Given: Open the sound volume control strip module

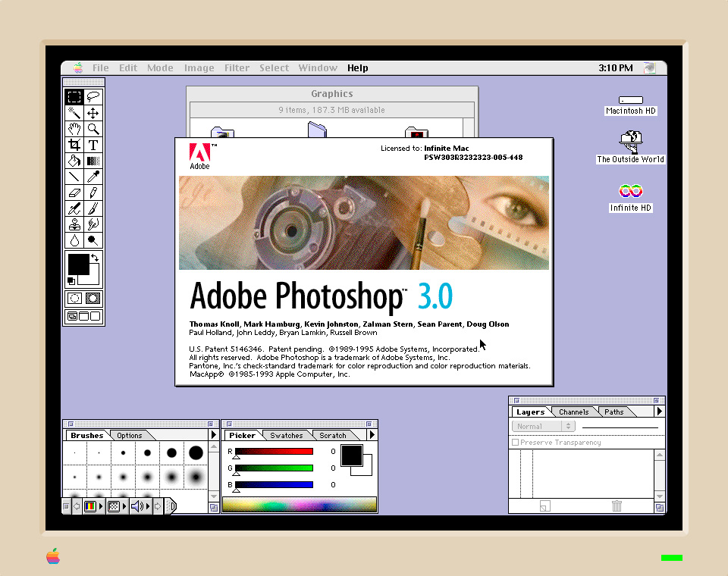Looking at the screenshot, I should [140, 506].
